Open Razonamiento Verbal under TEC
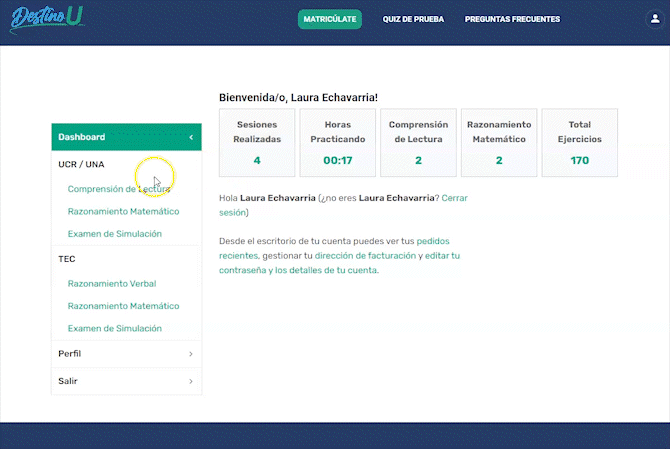The image size is (670, 449). (x=112, y=284)
